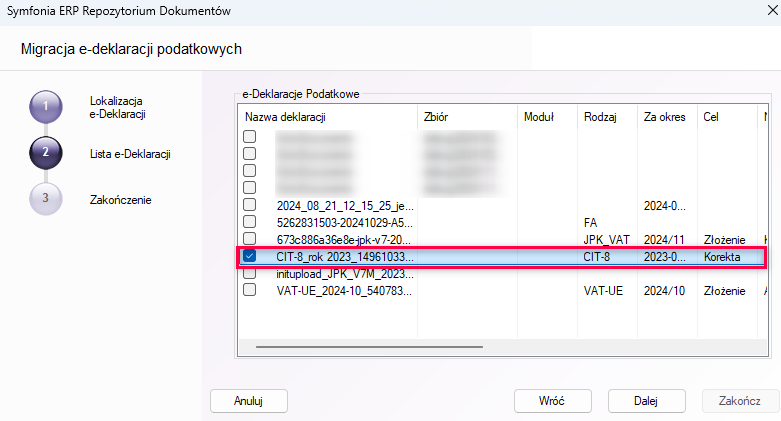Click the 2024-0... period cell in first named row
The width and height of the screenshot is (781, 421).
664,205
